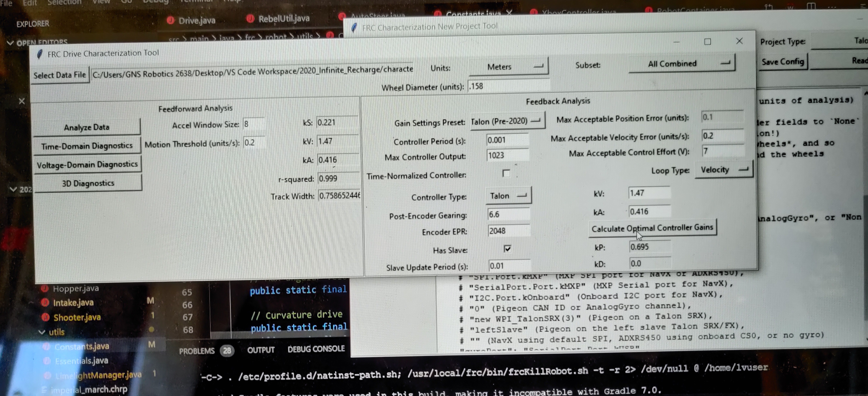868x396 pixels.
Task: Click the Feedback kV field
Action: point(649,193)
